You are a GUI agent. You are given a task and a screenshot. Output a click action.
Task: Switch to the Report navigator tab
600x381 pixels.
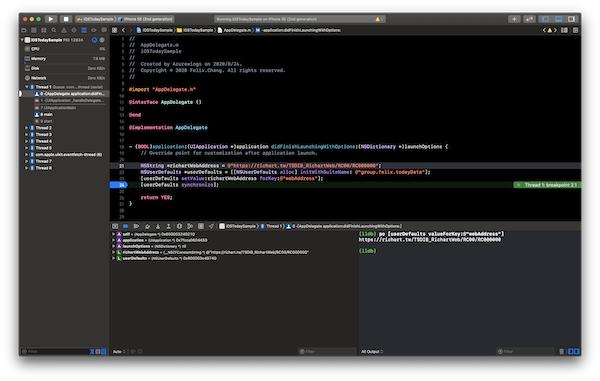[x=104, y=30]
